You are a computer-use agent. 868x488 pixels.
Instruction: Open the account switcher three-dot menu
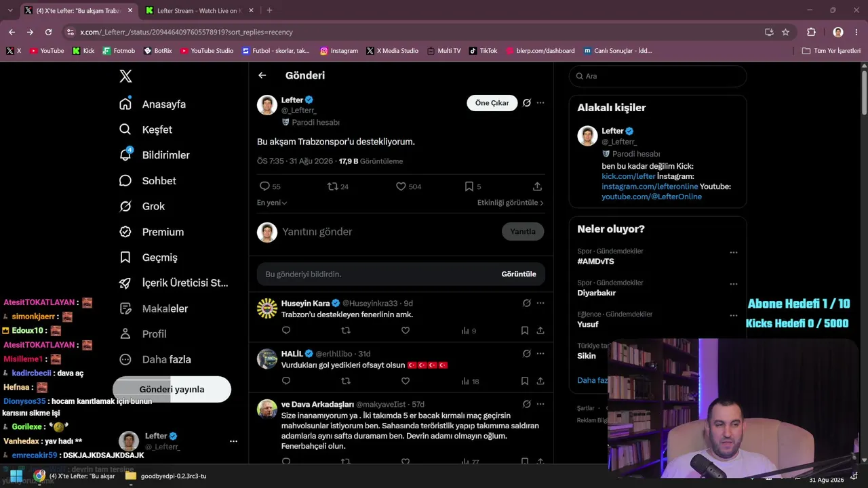pyautogui.click(x=233, y=441)
